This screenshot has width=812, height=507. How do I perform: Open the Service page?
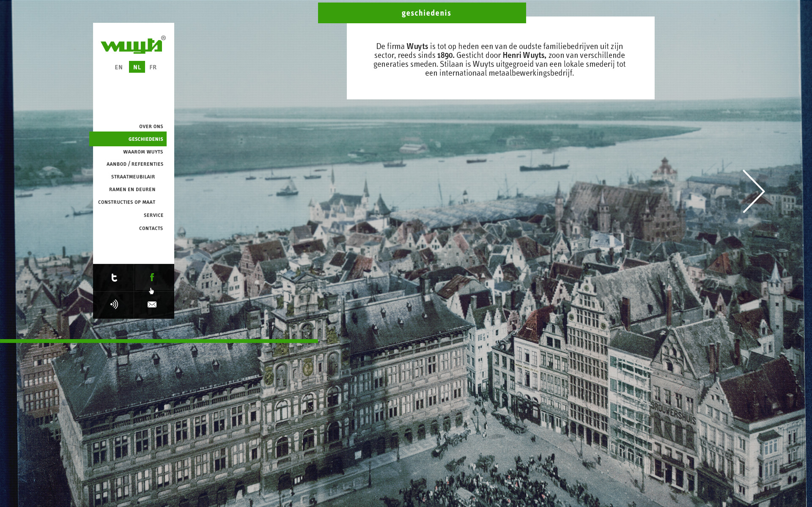(154, 215)
